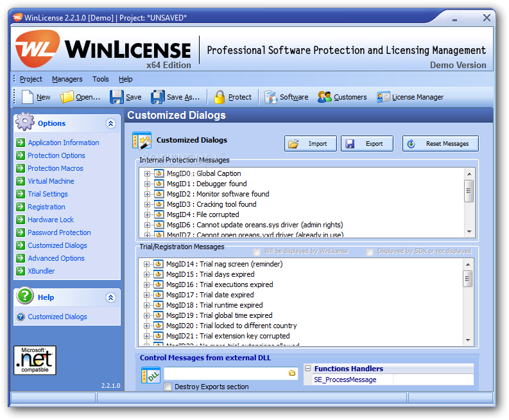Click the Save As floppy icon
509x420 pixels.
[158, 97]
